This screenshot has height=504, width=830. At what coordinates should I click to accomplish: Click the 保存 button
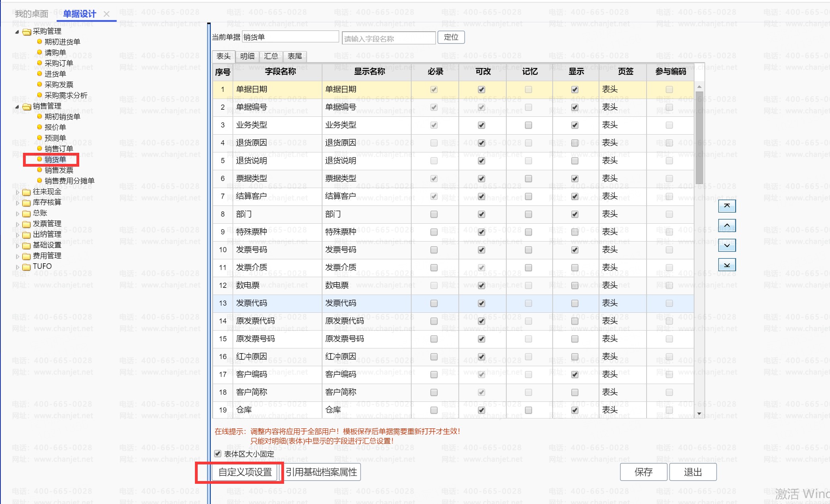(x=643, y=472)
